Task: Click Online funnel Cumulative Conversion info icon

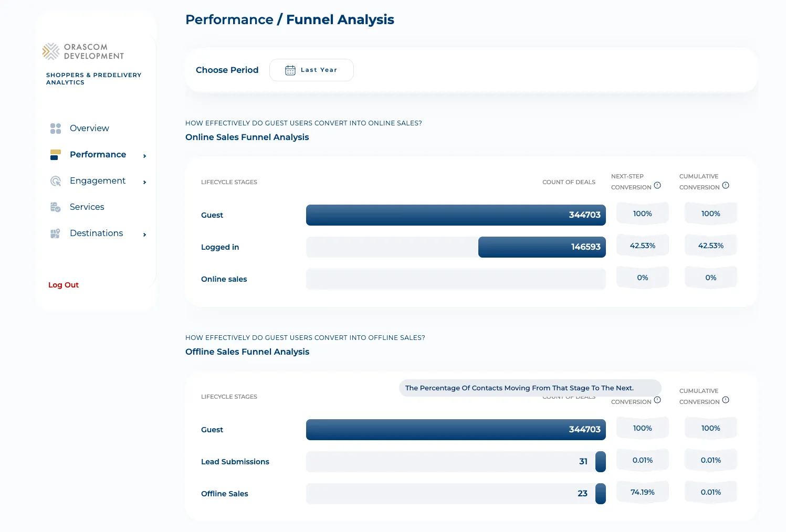Action: point(726,185)
